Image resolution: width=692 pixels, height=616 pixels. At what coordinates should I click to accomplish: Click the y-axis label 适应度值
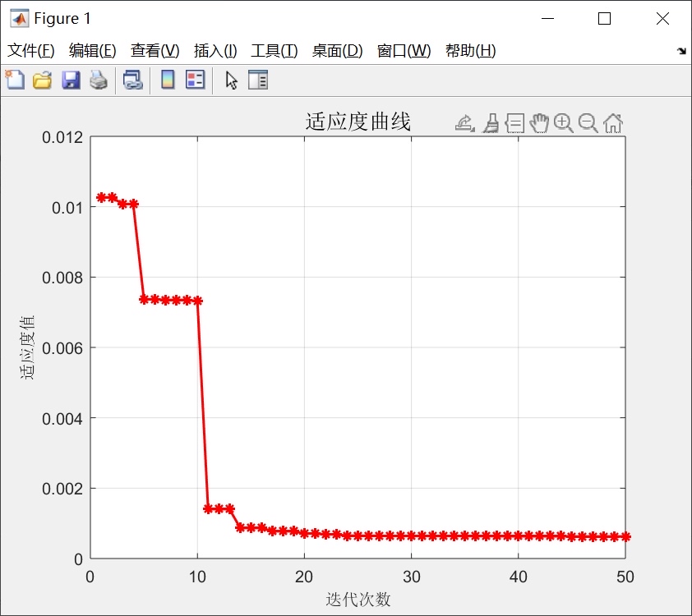(27, 347)
